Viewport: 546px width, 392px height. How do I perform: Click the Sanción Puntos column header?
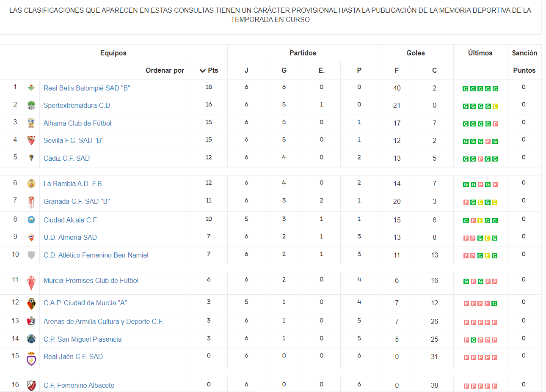click(x=524, y=61)
